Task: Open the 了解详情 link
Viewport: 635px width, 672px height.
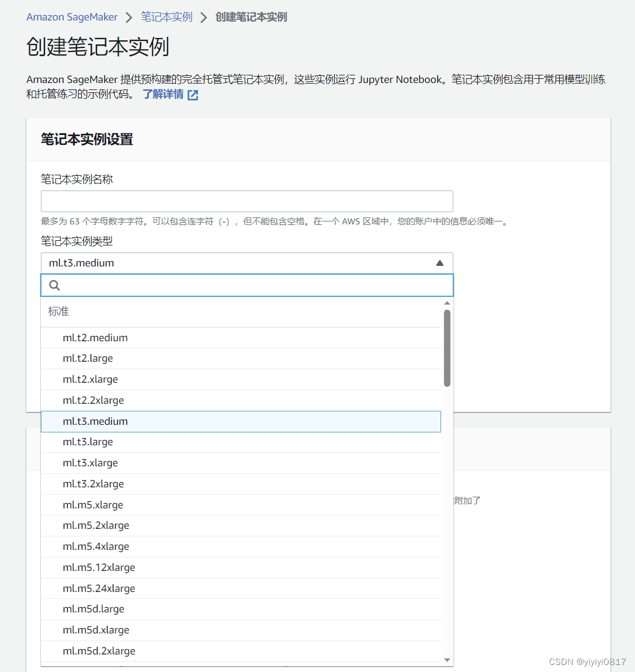Action: pos(163,94)
